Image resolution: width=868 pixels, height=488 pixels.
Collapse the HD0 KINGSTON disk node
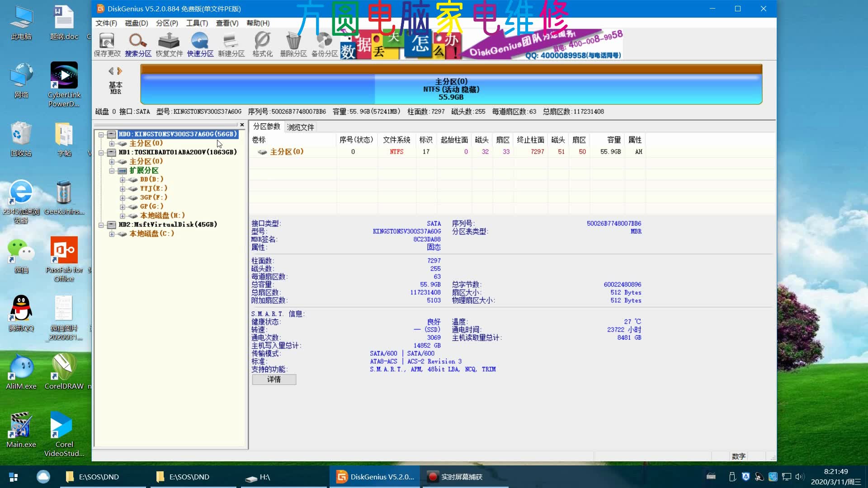101,135
